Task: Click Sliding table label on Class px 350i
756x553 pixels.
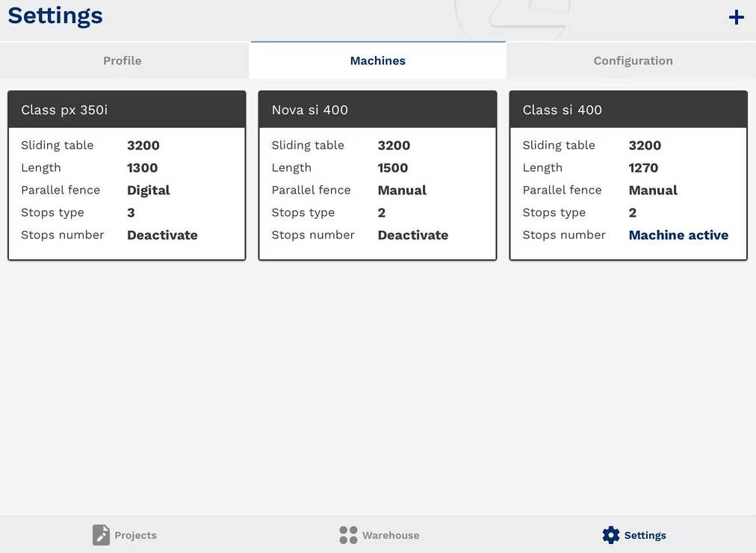Action: [x=57, y=146]
